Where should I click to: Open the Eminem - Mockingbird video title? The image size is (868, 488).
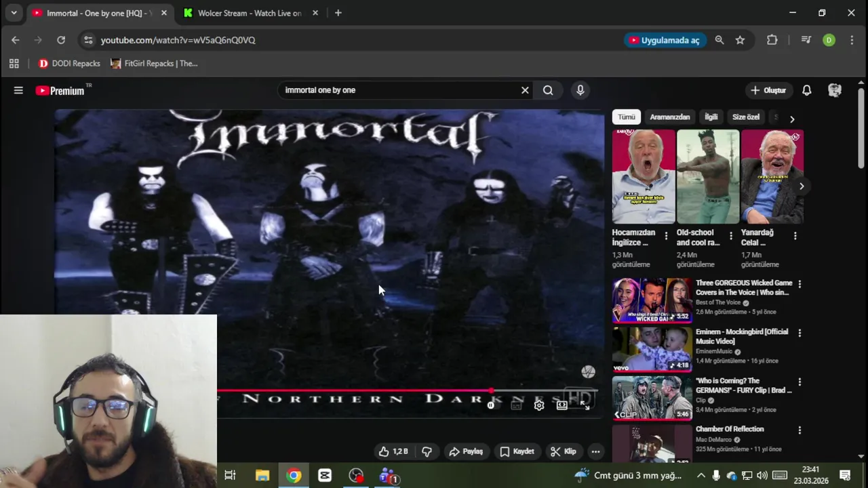click(x=742, y=336)
